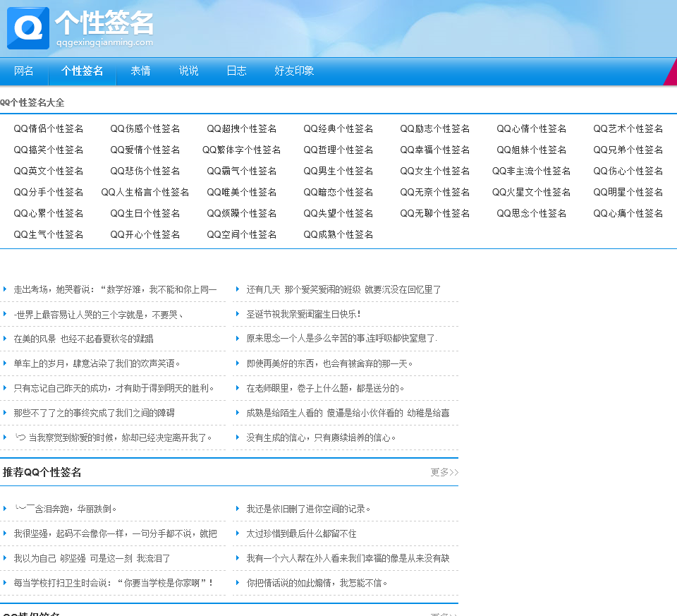Image resolution: width=677 pixels, height=616 pixels.
Task: Visit QQ英文个性签名 link
Action: pyautogui.click(x=49, y=171)
